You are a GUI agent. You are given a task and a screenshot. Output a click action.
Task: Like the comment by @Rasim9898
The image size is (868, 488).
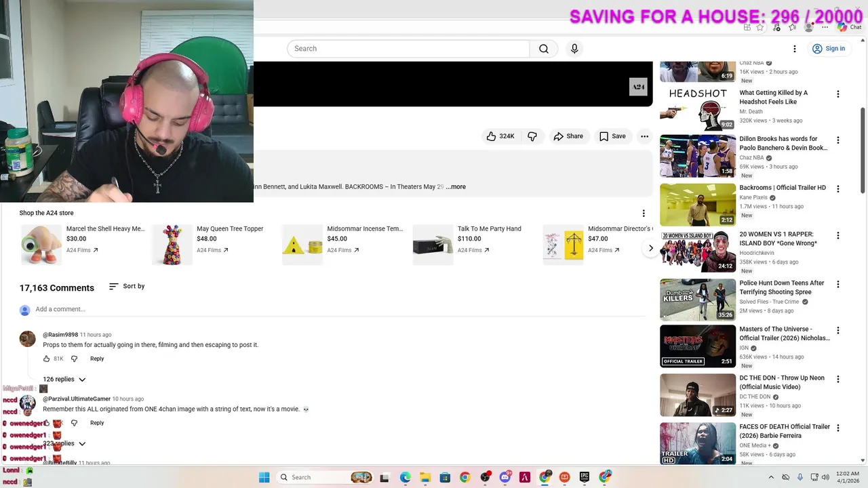click(47, 359)
